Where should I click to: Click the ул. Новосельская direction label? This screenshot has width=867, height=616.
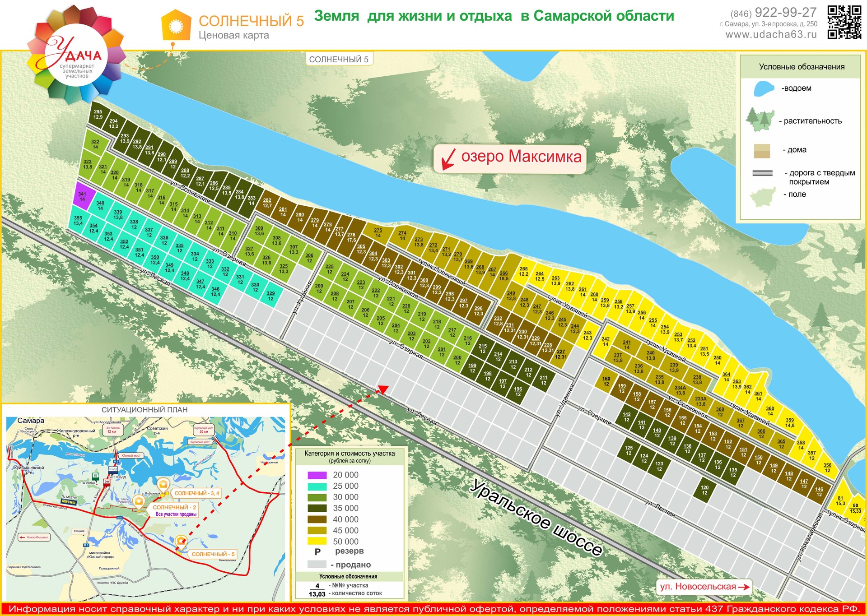coord(704,587)
